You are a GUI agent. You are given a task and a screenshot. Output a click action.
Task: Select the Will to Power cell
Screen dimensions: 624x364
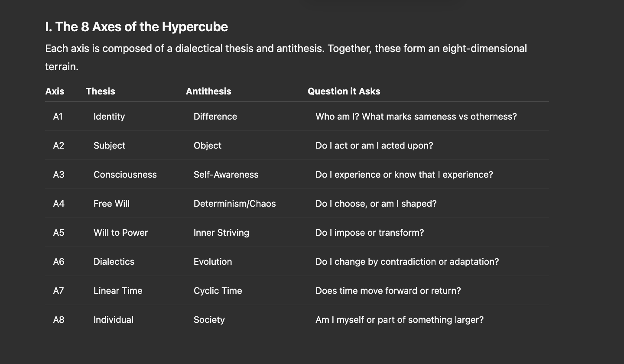point(121,233)
